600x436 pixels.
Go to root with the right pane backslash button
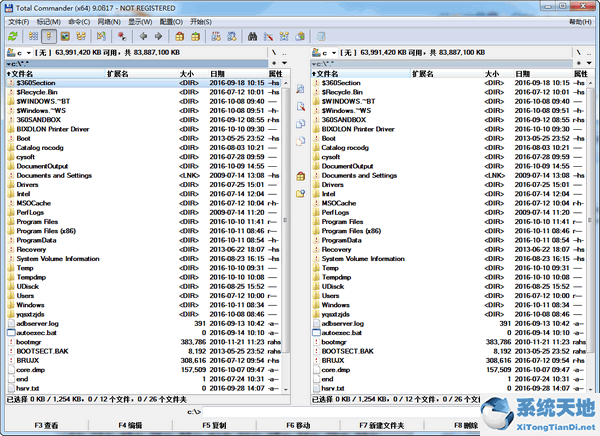[x=579, y=52]
